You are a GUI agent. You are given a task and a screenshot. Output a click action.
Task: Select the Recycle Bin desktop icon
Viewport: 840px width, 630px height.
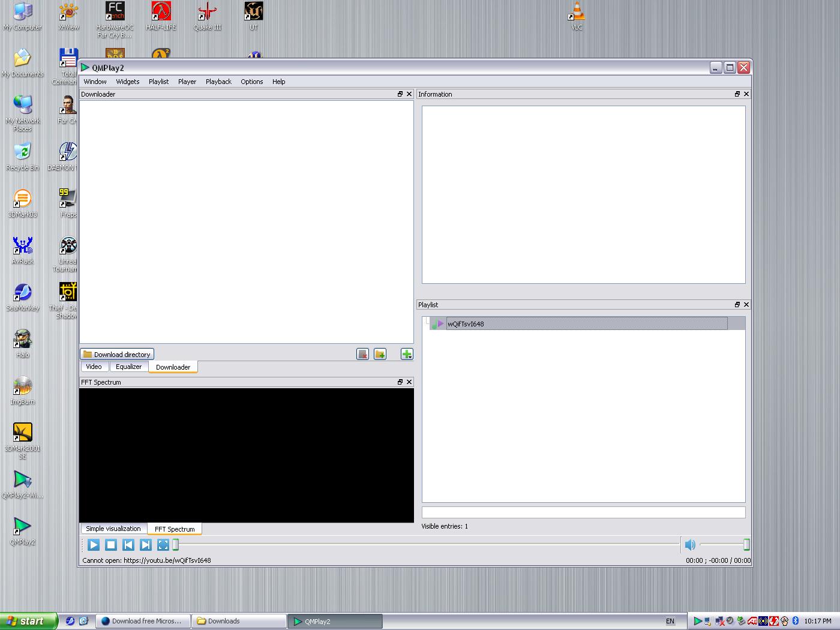click(22, 157)
